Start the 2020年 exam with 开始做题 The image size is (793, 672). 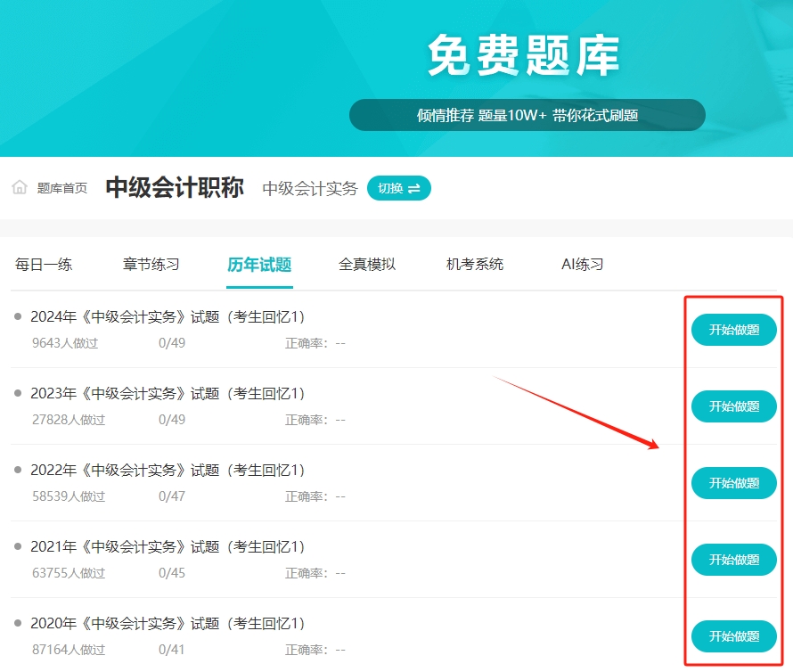(x=733, y=636)
